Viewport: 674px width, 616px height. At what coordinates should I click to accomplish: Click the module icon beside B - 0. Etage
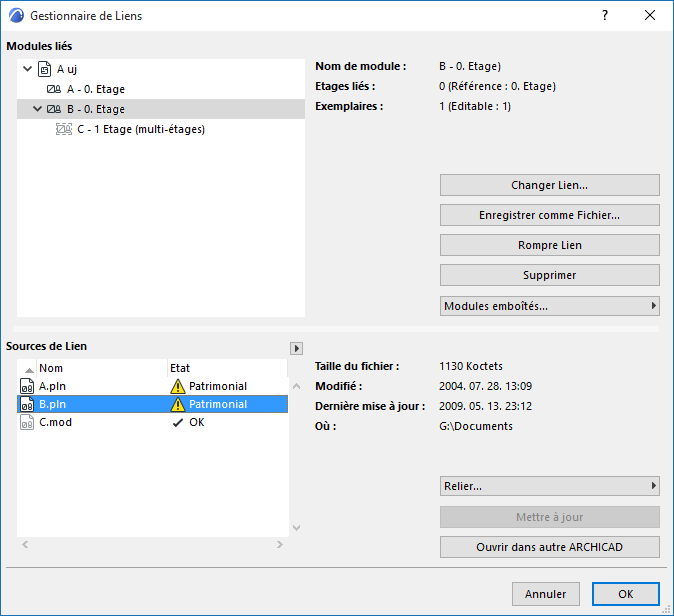(54, 109)
